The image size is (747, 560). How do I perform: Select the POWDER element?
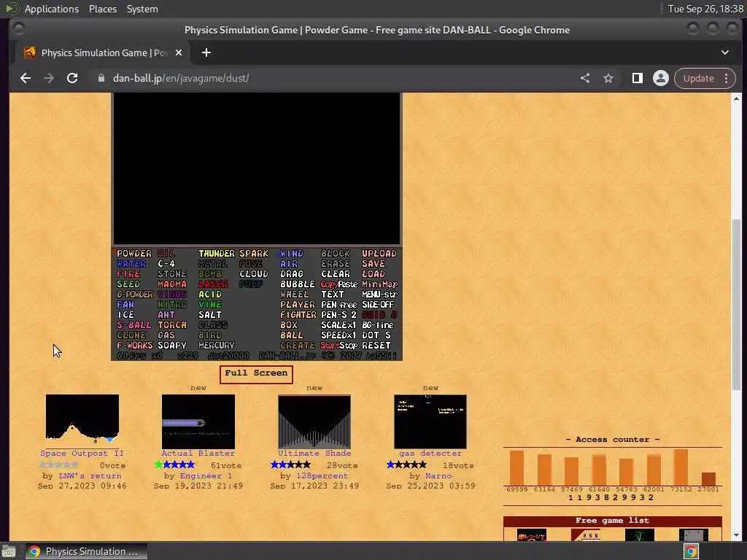(134, 254)
